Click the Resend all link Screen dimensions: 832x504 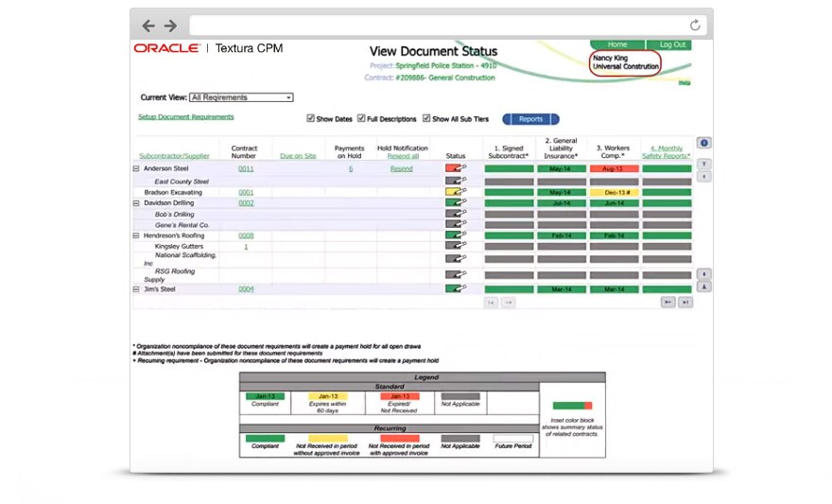(403, 156)
